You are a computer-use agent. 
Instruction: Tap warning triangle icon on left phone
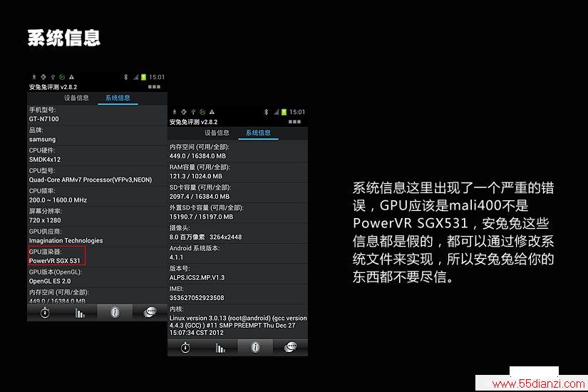[71, 77]
